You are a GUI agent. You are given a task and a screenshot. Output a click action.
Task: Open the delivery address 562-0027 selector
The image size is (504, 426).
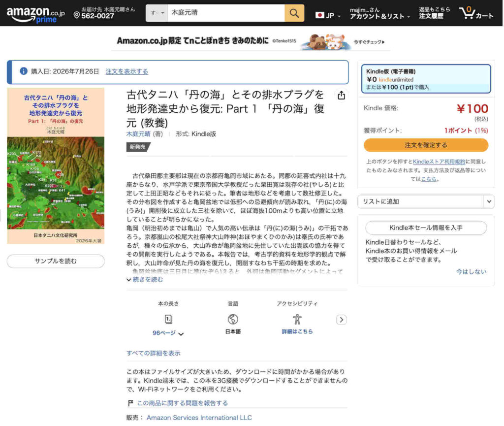pyautogui.click(x=104, y=13)
